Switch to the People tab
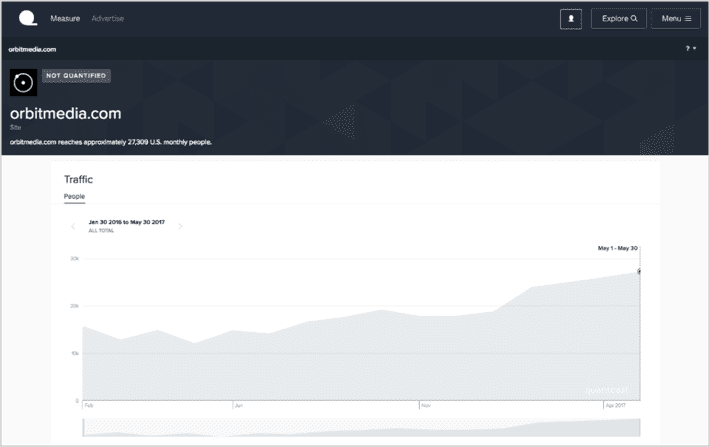 pyautogui.click(x=74, y=197)
